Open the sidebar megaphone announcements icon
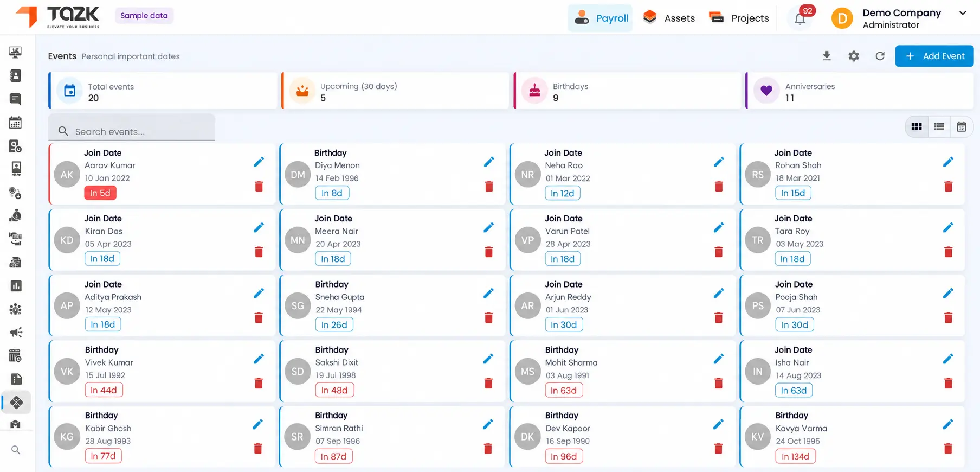980x472 pixels. click(x=16, y=332)
